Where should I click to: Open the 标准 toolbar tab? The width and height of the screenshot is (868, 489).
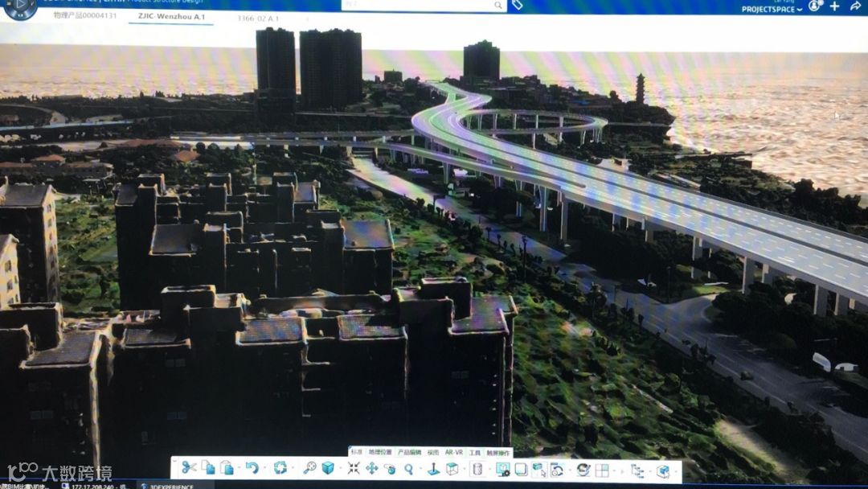tap(357, 453)
